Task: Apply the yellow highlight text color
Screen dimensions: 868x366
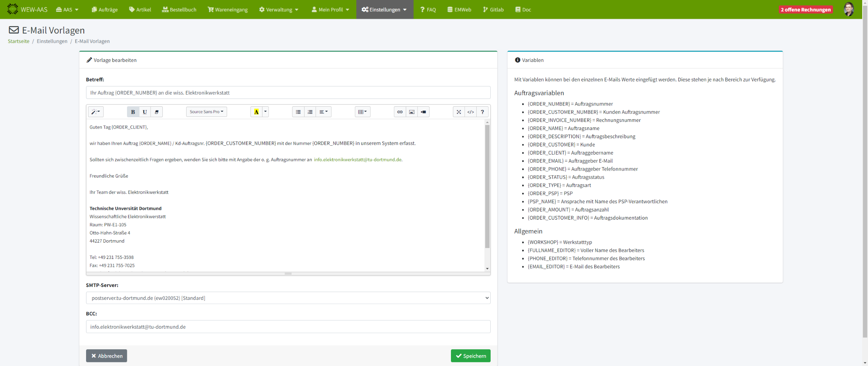Action: [256, 112]
